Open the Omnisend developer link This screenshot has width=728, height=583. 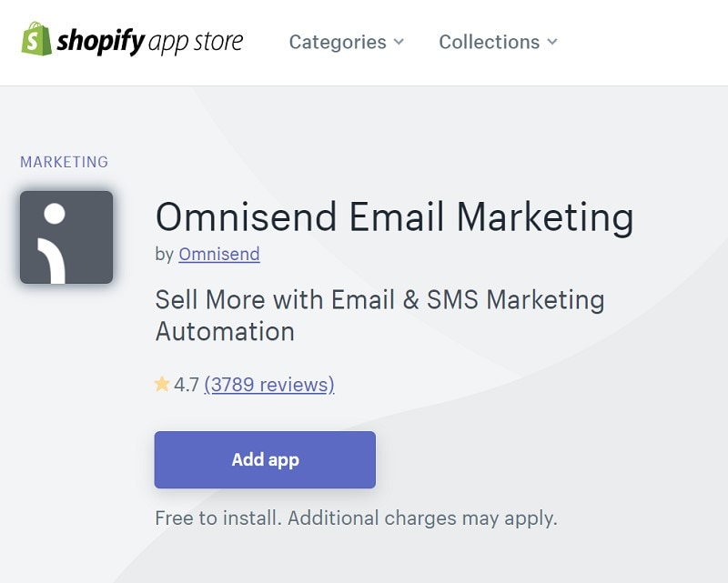[219, 255]
